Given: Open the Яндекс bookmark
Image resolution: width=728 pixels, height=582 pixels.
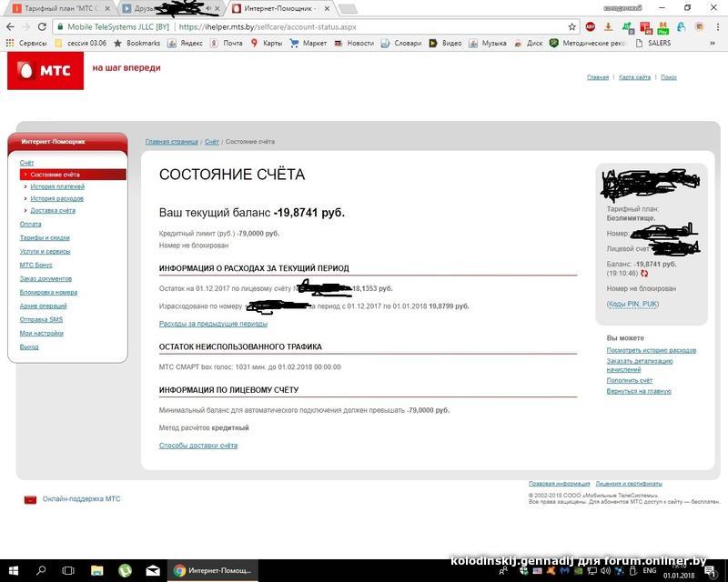Looking at the screenshot, I should click(x=186, y=43).
